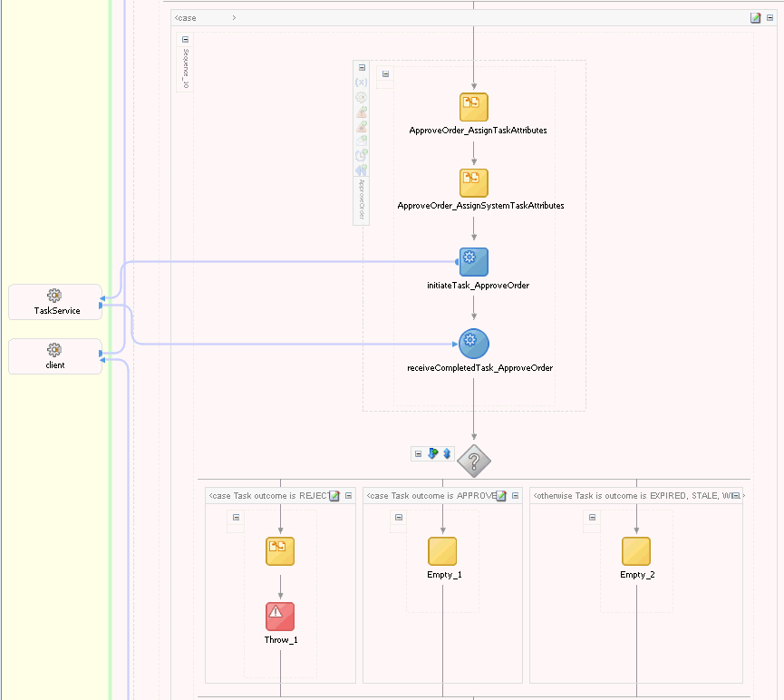This screenshot has width=784, height=700.
Task: Select the Empty_2 activity in the otherwise branch
Action: [x=635, y=549]
